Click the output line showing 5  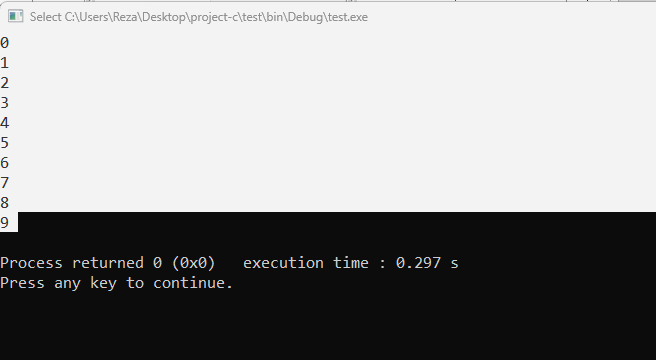(5, 143)
